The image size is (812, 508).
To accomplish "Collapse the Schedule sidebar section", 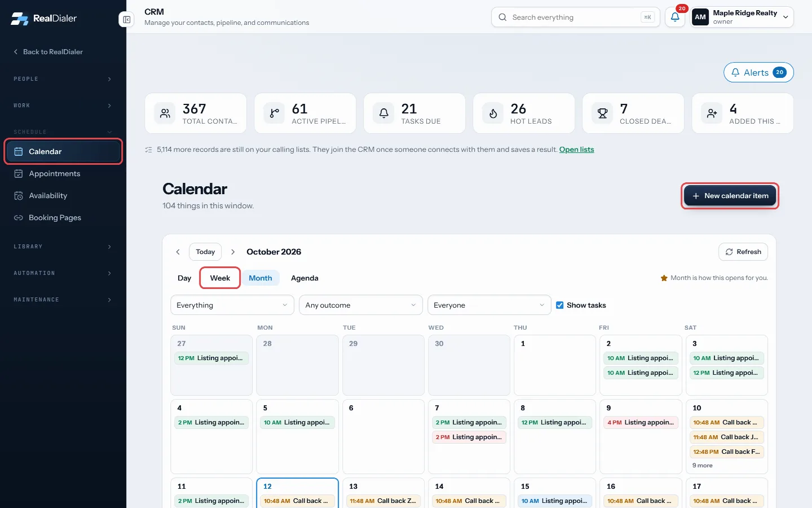I will [x=63, y=132].
